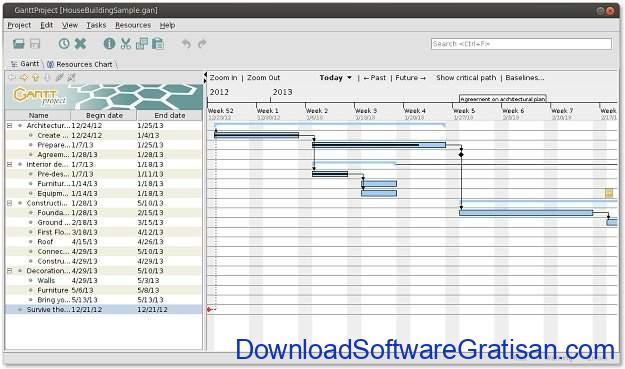Click the copy icon in toolbar
This screenshot has height=369, width=625.
point(142,43)
